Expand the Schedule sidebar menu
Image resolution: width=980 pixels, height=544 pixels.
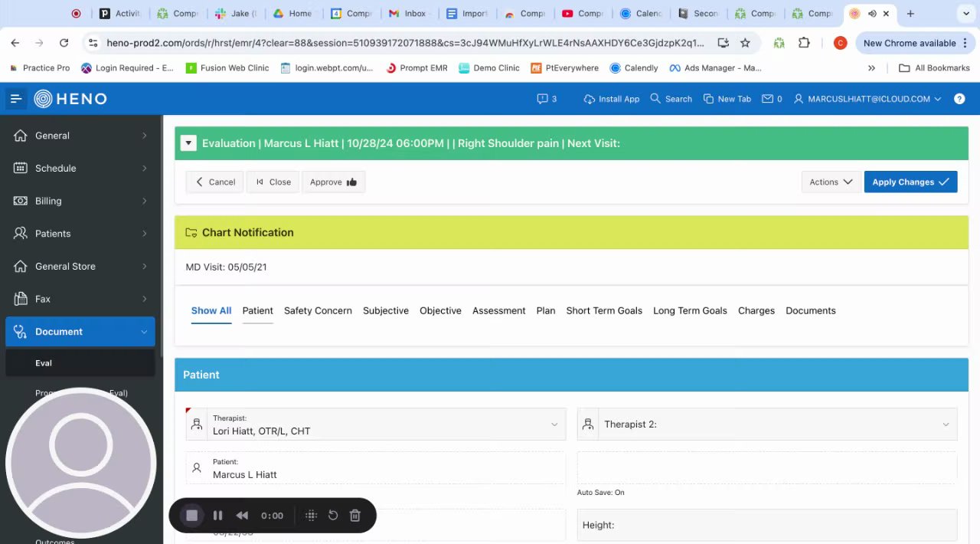tap(80, 169)
